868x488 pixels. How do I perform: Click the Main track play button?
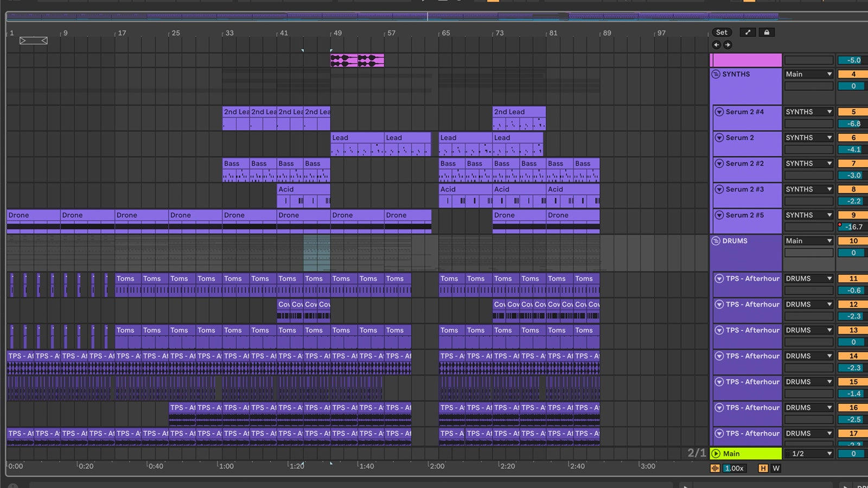(717, 454)
